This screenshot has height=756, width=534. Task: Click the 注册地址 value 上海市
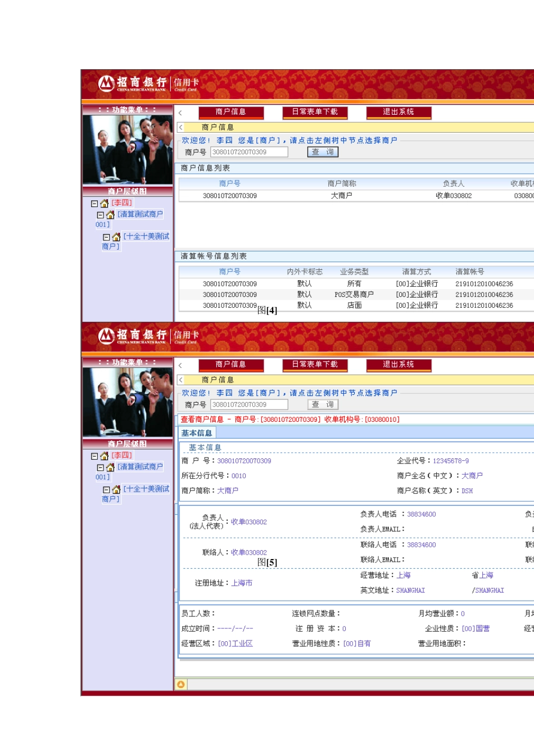point(242,583)
